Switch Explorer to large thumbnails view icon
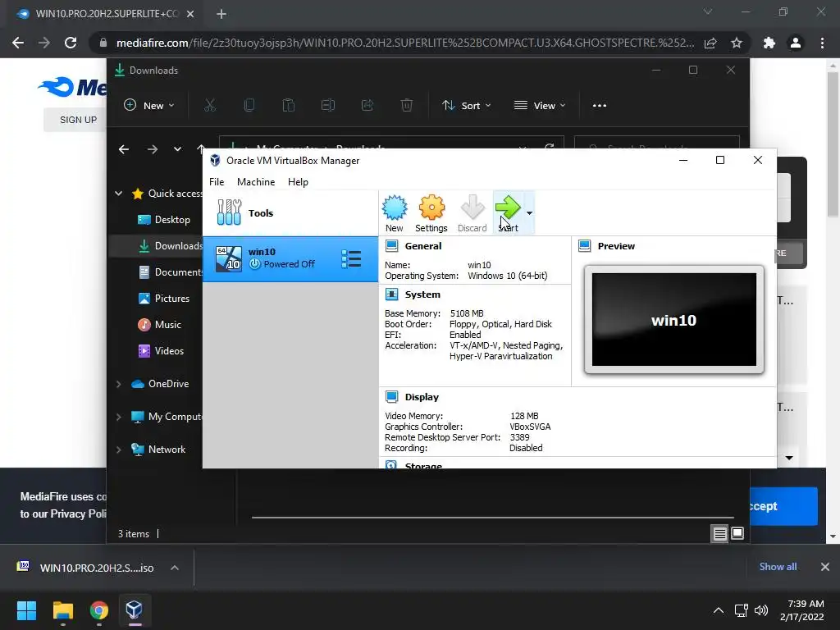The width and height of the screenshot is (840, 630). (737, 533)
